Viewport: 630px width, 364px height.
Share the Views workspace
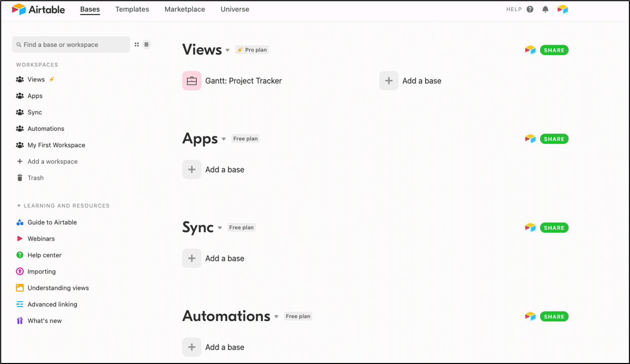[554, 50]
